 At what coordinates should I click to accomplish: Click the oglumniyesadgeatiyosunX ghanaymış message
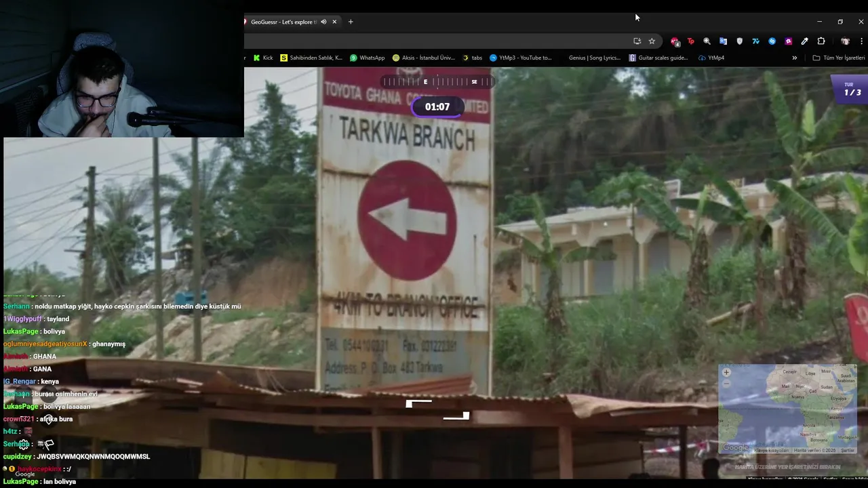(x=64, y=344)
